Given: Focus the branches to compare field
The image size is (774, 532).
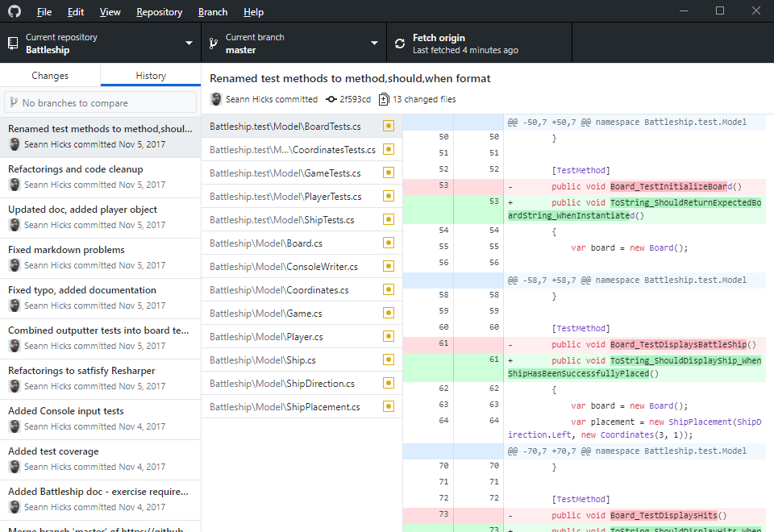Looking at the screenshot, I should click(x=100, y=102).
